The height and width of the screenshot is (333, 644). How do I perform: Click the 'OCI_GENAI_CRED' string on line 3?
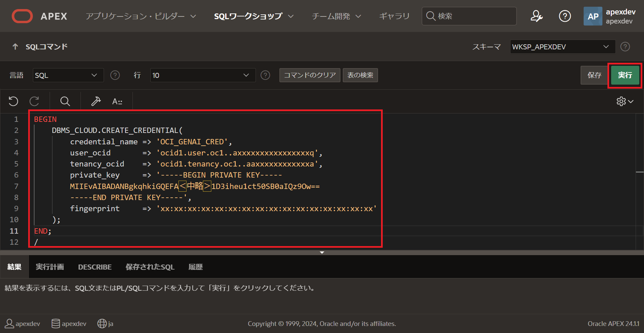[192, 142]
